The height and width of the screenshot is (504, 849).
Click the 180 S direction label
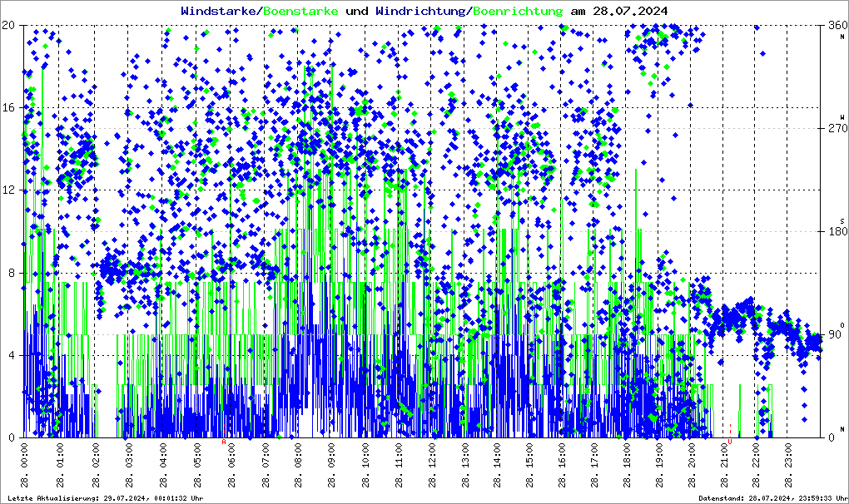coord(838,231)
